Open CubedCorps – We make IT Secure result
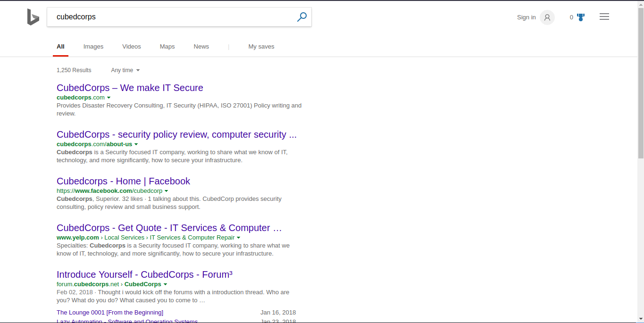Screen dimensions: 644x323 (x=130, y=88)
